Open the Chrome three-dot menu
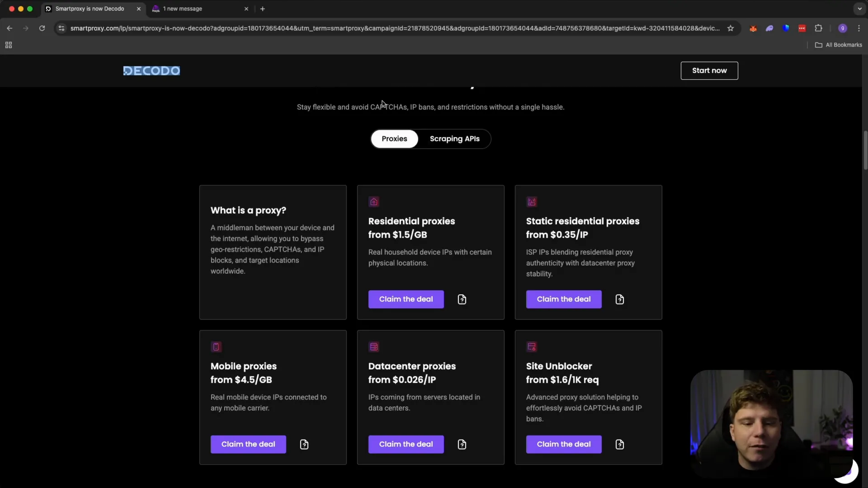The image size is (868, 488). [x=859, y=28]
